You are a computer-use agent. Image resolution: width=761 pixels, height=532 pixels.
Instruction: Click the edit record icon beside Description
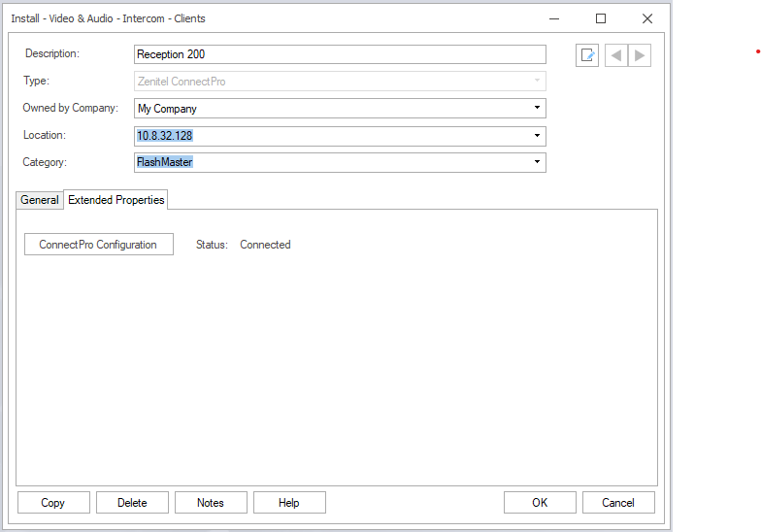(587, 55)
